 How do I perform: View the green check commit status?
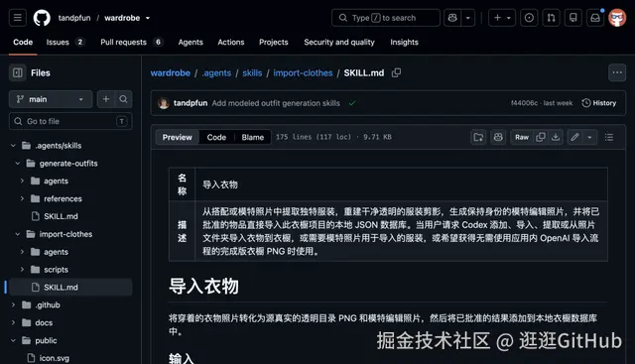(x=352, y=103)
